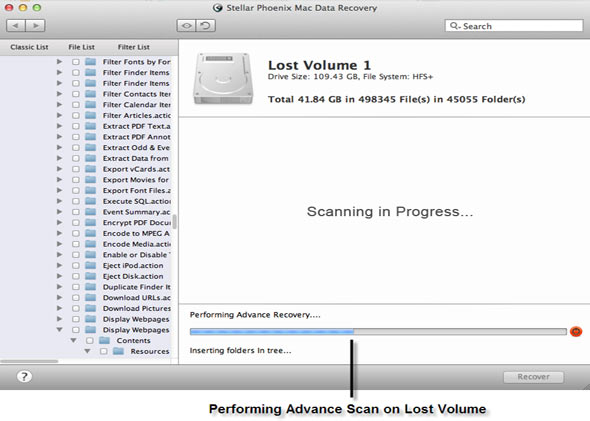The image size is (590, 421).
Task: Click the tree panel horizontal scrollbar
Action: pyautogui.click(x=29, y=361)
